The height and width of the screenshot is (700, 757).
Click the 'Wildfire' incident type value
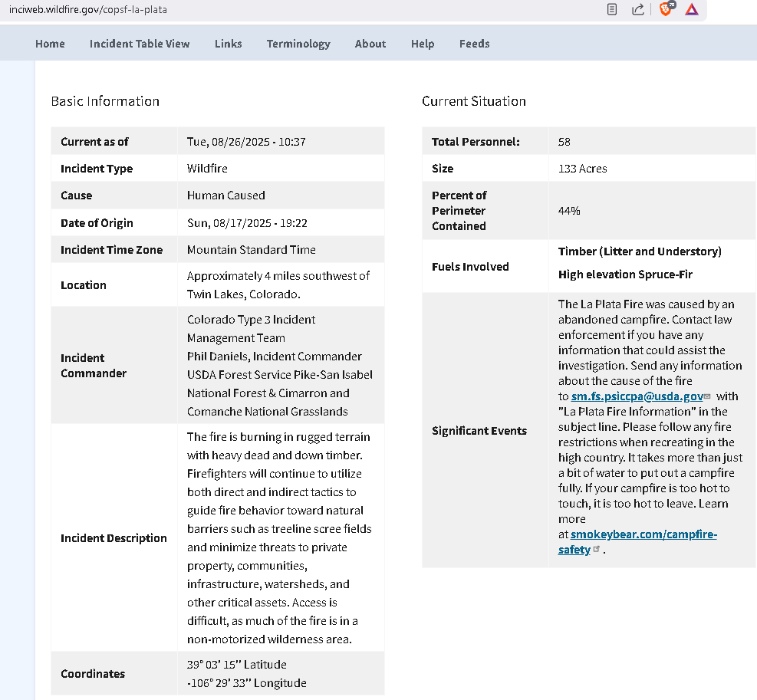coord(207,169)
